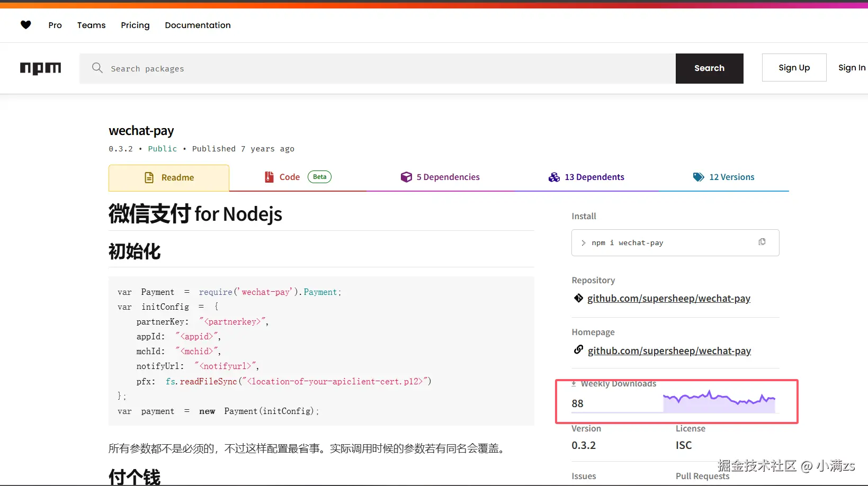Click the 'pfx: fs.readFileSync' code line
This screenshot has width=868, height=486.
click(x=284, y=381)
